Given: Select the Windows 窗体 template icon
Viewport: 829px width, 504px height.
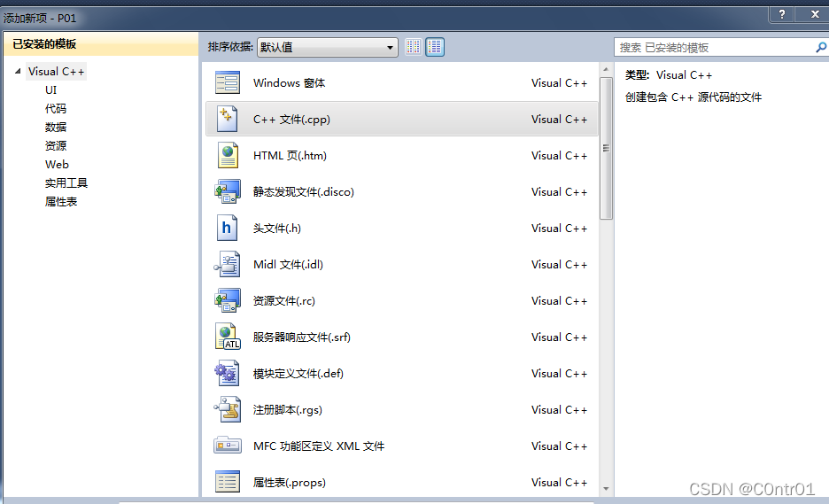Looking at the screenshot, I should click(x=228, y=83).
